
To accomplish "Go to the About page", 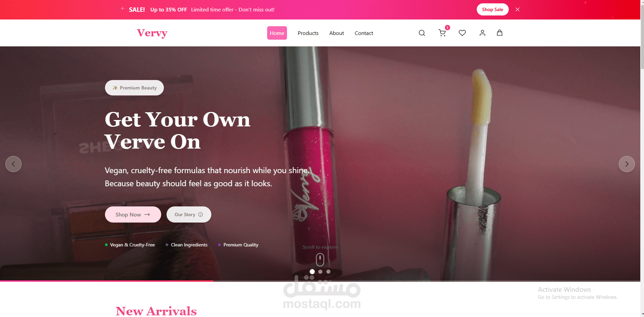I will tap(336, 33).
